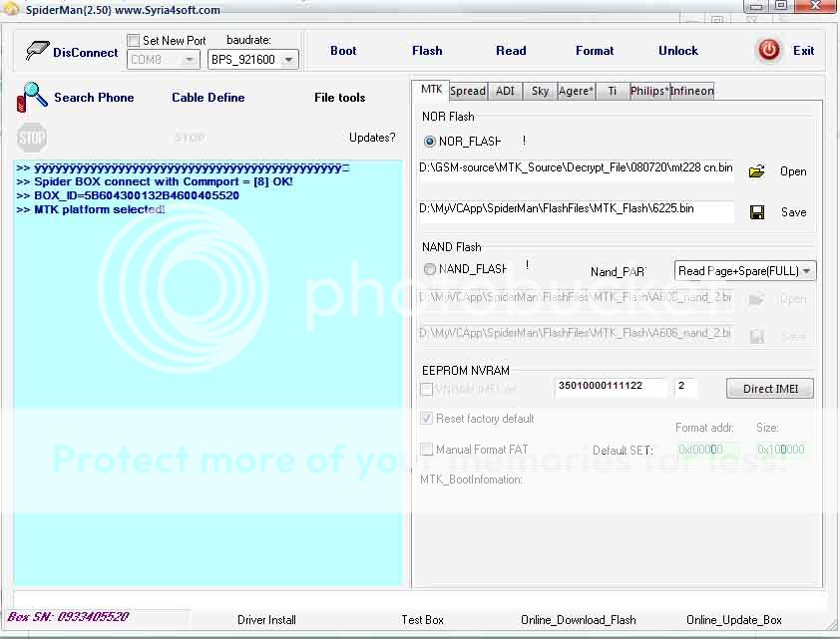
Task: Open the COM8 port dropdown
Action: pyautogui.click(x=164, y=60)
